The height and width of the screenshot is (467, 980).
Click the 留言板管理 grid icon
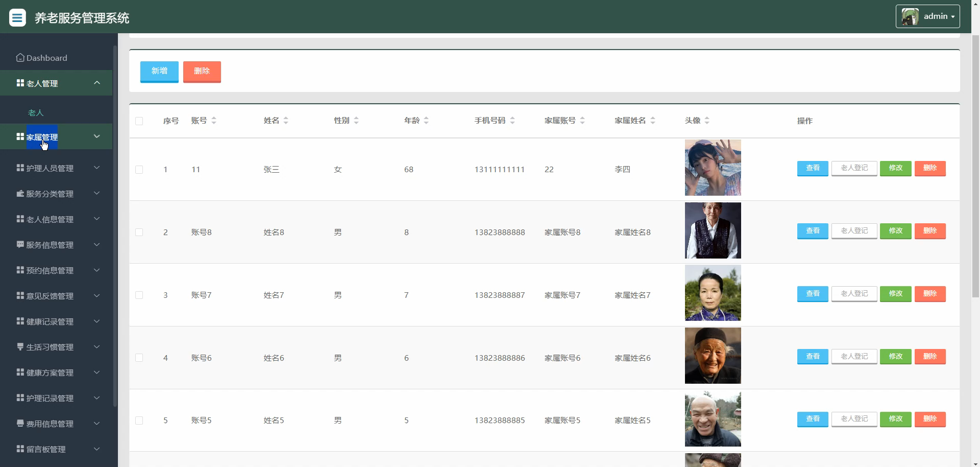coord(20,449)
